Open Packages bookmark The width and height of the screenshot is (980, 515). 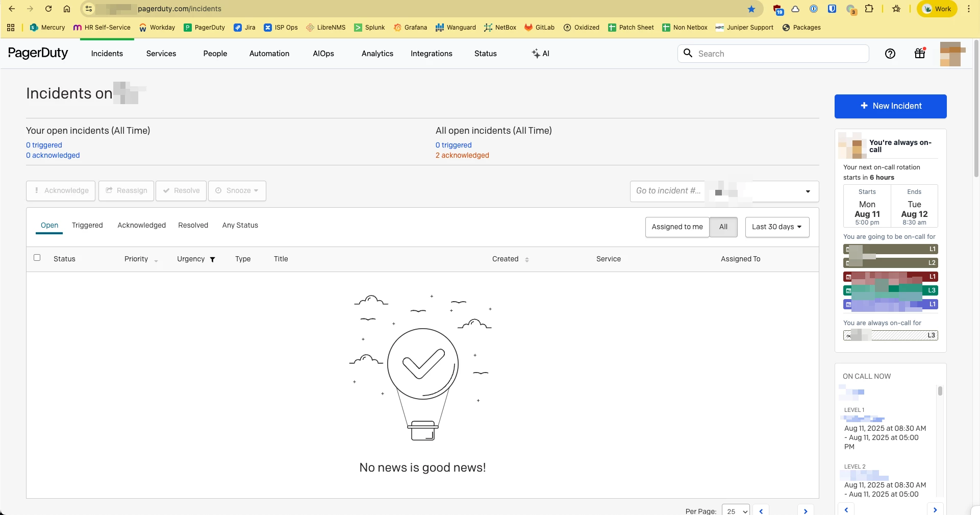[801, 28]
